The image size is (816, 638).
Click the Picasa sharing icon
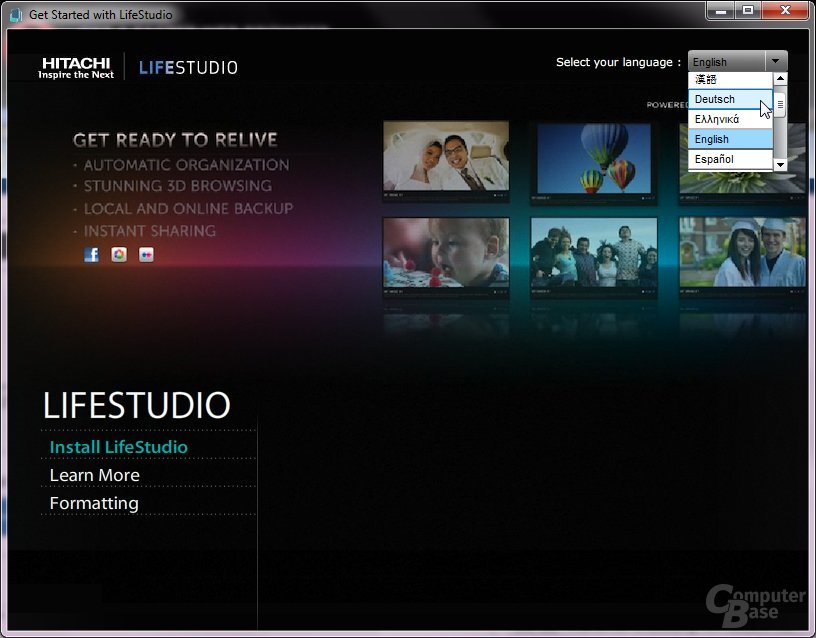click(x=119, y=254)
